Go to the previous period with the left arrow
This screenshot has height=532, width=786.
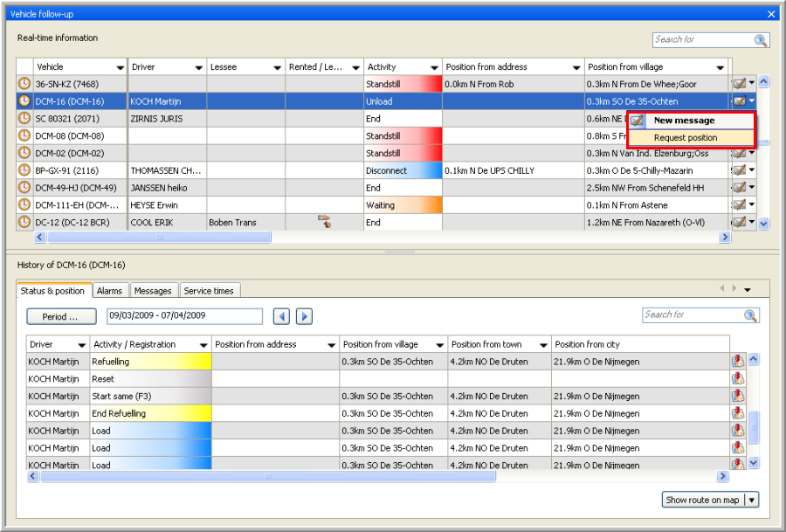(281, 316)
